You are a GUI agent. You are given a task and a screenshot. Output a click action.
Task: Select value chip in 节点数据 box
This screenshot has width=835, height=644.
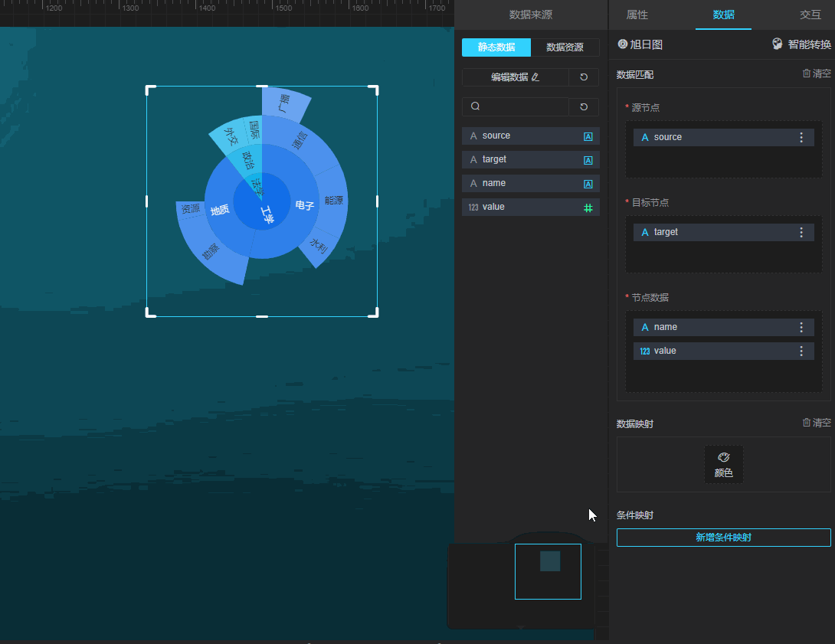[723, 351]
